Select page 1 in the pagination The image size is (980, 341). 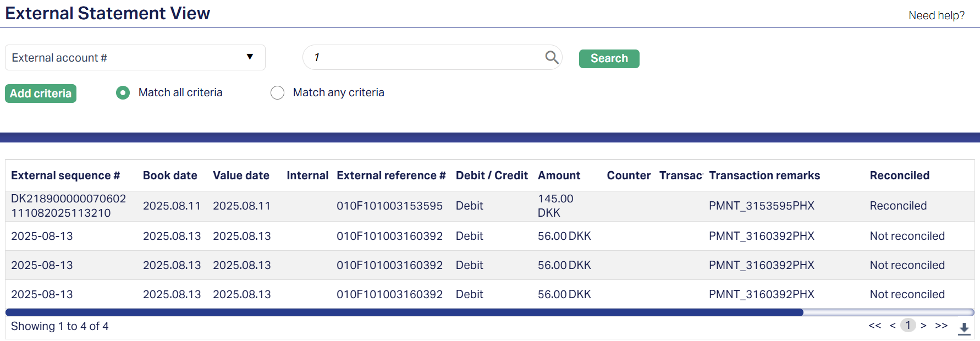908,326
